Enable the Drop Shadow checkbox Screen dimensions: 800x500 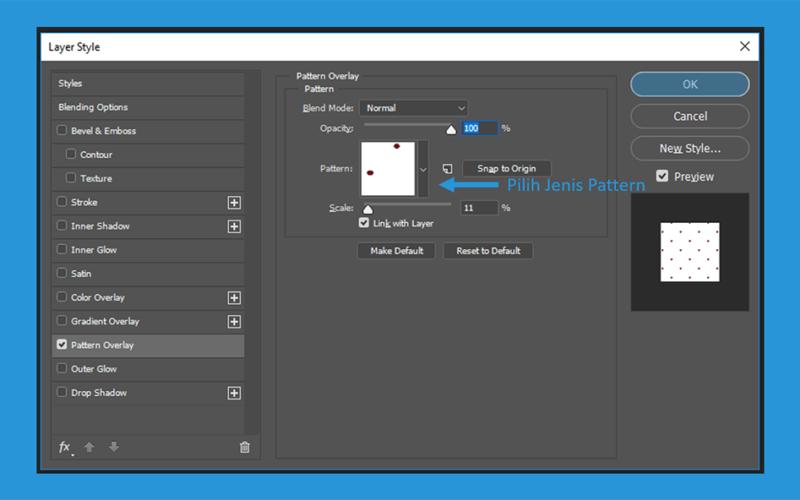pos(62,392)
